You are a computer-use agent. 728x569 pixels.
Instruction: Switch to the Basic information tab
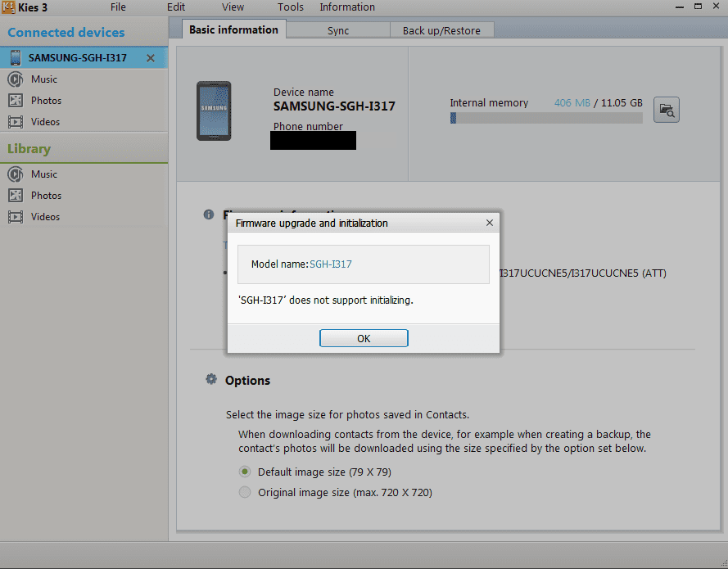[x=234, y=29]
